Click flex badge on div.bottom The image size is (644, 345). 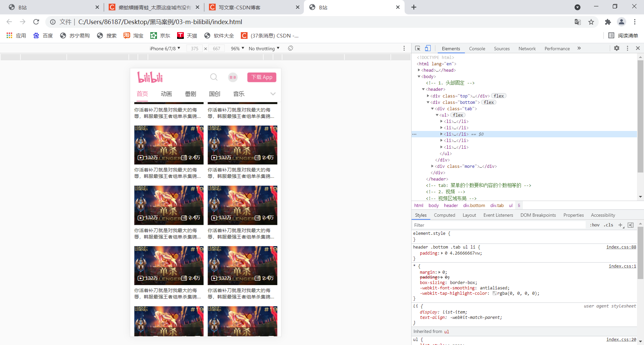[x=489, y=102]
